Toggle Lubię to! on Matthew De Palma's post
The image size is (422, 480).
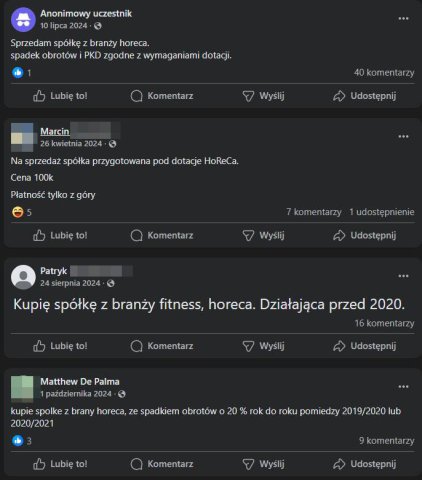coord(60,464)
